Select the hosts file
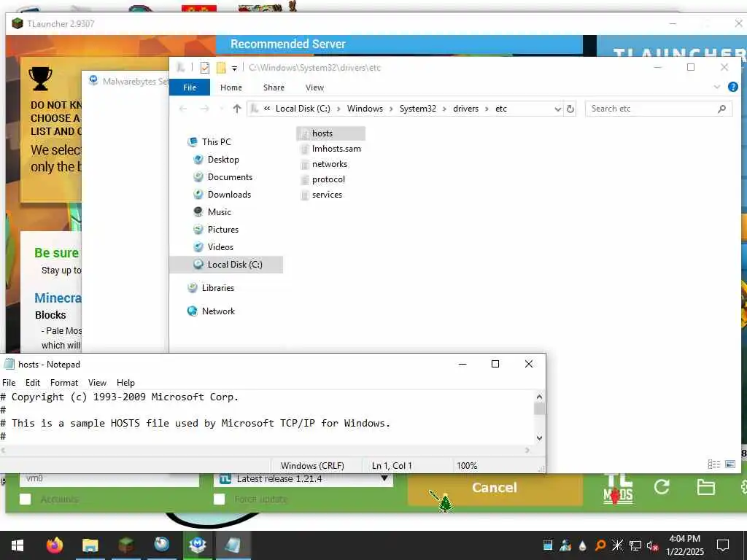The image size is (747, 560). click(x=330, y=133)
